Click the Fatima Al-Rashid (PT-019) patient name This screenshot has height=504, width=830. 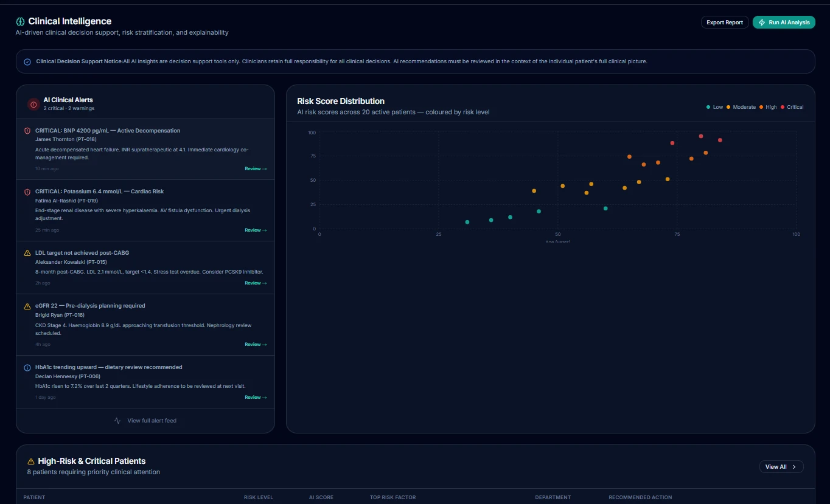pyautogui.click(x=66, y=201)
